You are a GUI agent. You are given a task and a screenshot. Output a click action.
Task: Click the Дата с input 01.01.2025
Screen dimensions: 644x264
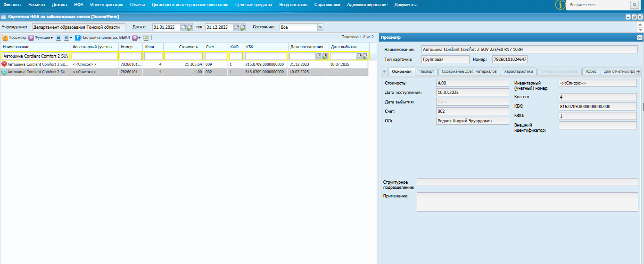[x=166, y=27]
